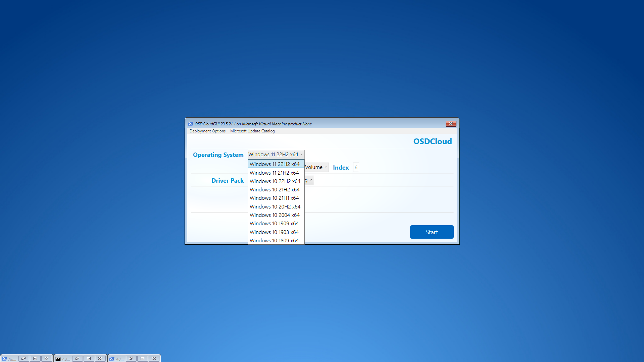Click the Index number field
644x362 pixels.
tap(356, 168)
